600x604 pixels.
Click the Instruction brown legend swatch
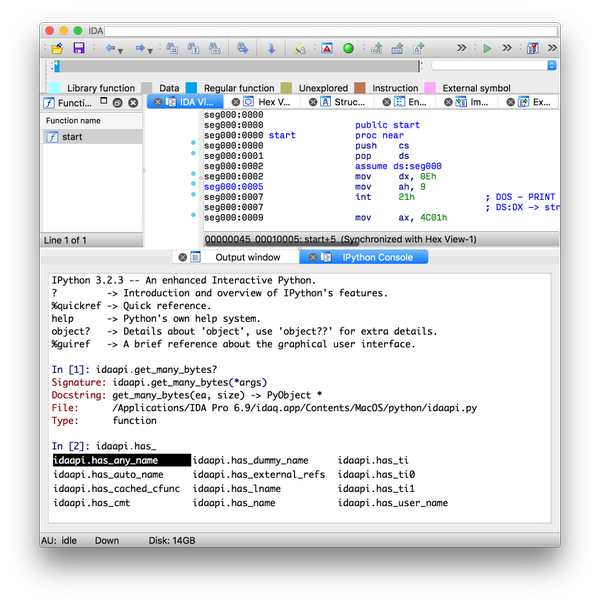tap(360, 88)
